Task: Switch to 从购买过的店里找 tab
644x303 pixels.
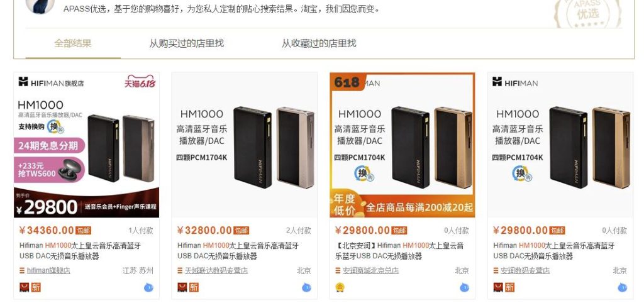Action: [x=186, y=43]
